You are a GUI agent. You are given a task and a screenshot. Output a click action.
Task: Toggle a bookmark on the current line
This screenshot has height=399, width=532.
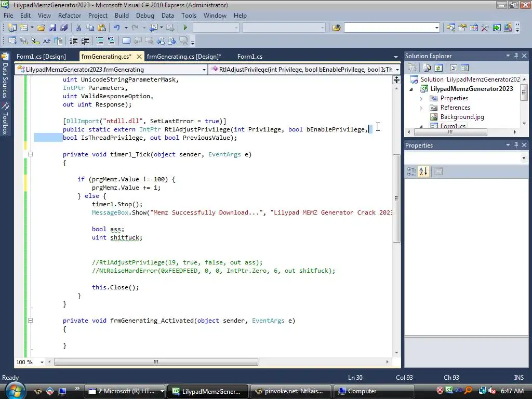click(126, 41)
